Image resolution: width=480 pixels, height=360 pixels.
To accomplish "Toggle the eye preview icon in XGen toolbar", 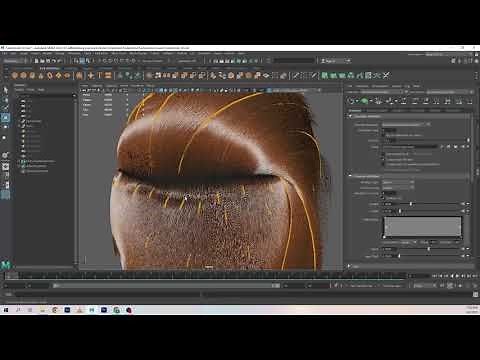I will click(x=351, y=100).
